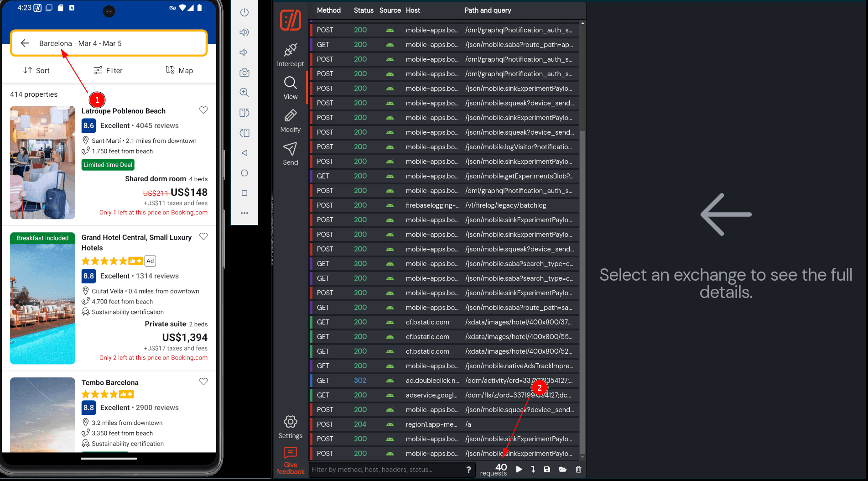
Task: Tap US$1,394 price for Grand Hotel
Action: [185, 337]
